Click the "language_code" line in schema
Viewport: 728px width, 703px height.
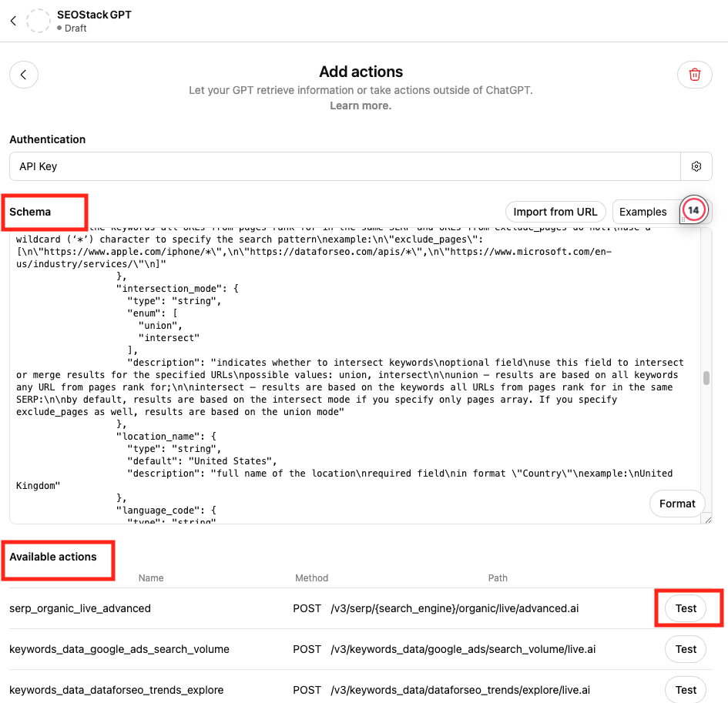coord(166,511)
